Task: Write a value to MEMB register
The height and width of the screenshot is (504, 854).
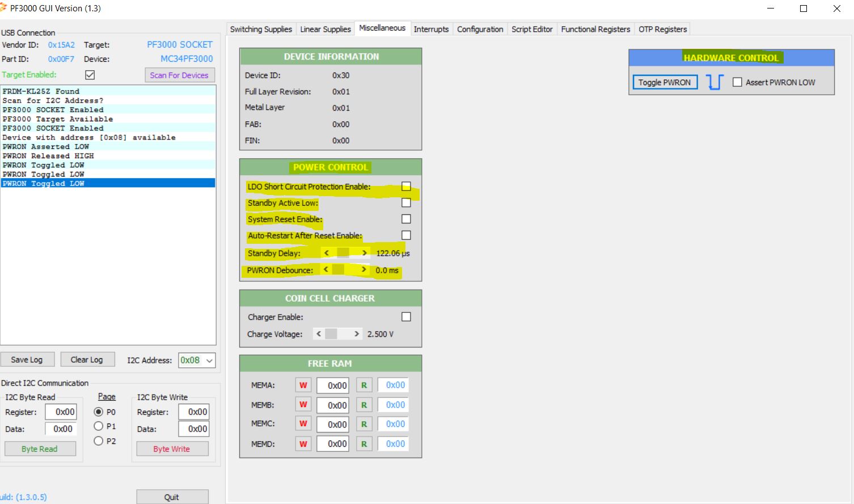Action: click(303, 404)
